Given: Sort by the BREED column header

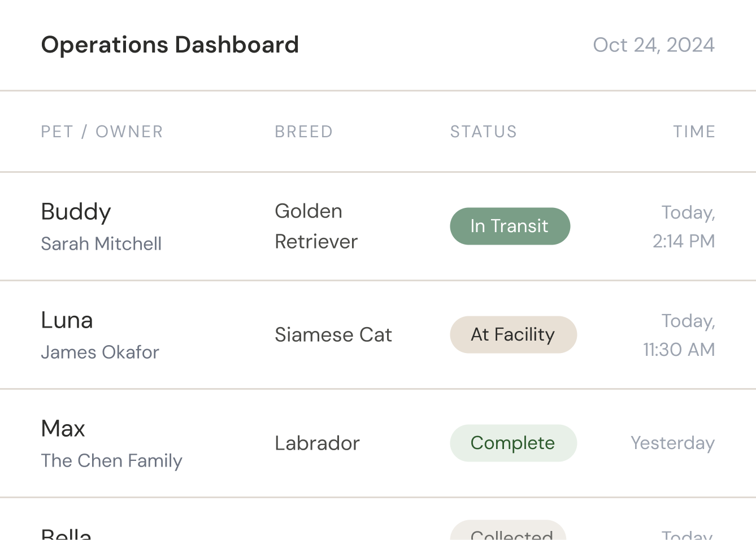Looking at the screenshot, I should coord(303,132).
